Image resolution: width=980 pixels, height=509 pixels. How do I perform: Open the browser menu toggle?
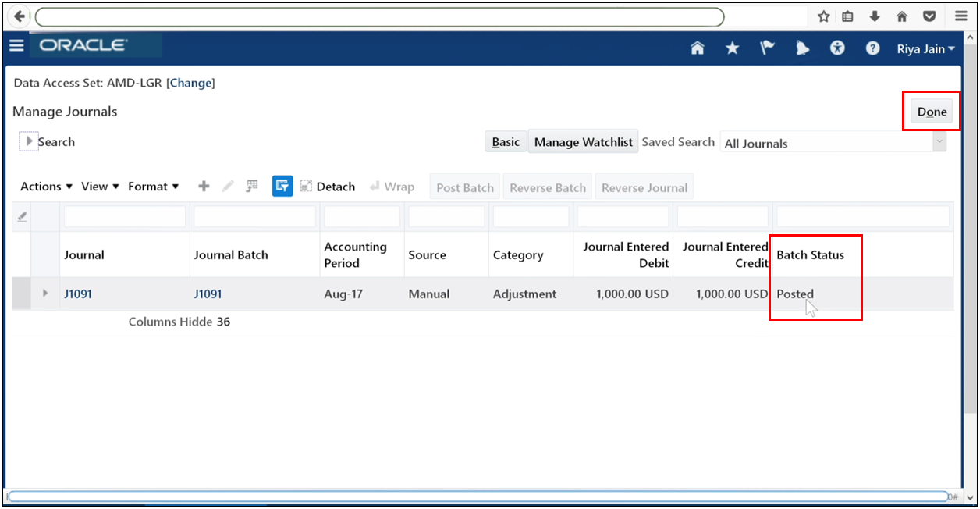pyautogui.click(x=960, y=16)
